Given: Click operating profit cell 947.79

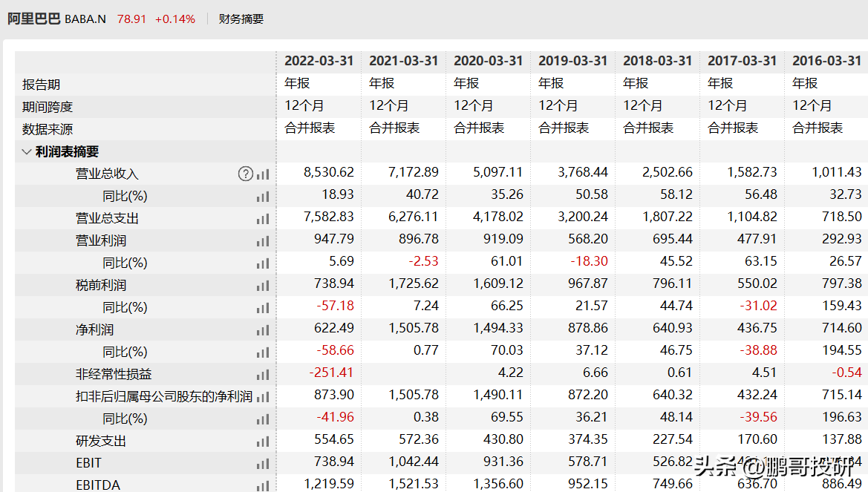Looking at the screenshot, I should pyautogui.click(x=334, y=239).
